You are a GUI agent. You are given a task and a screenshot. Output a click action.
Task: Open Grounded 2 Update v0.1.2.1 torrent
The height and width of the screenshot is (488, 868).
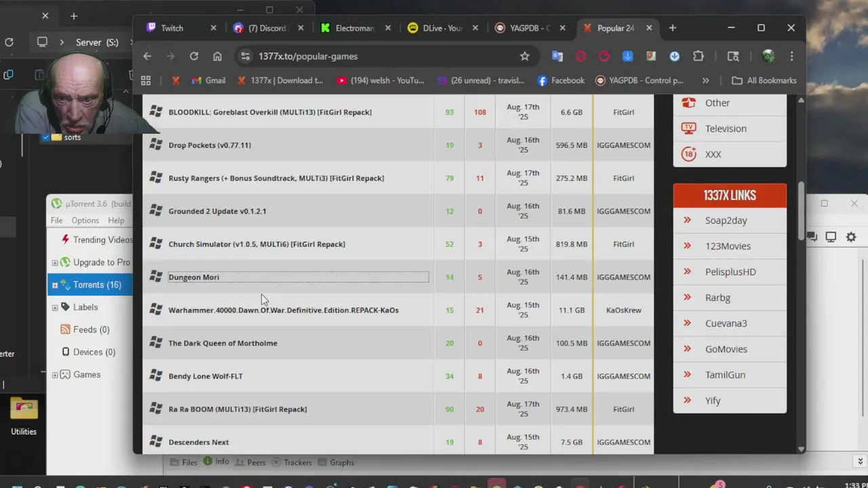[x=217, y=211]
